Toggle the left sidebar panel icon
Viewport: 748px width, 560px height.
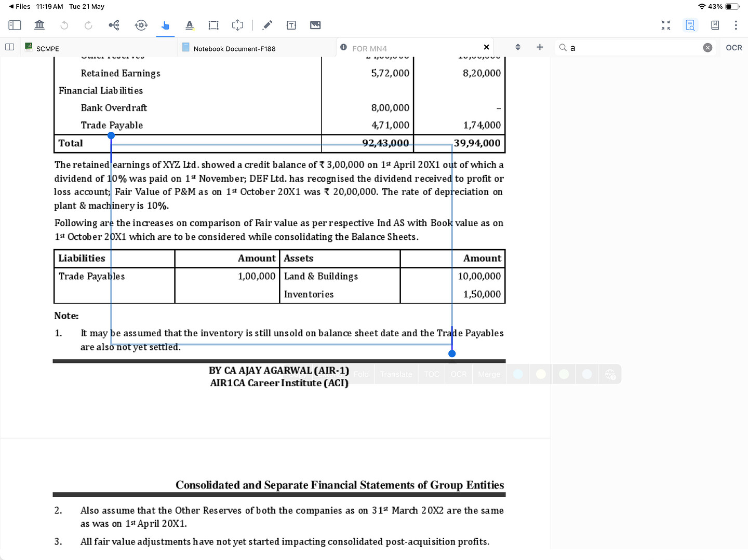click(15, 25)
